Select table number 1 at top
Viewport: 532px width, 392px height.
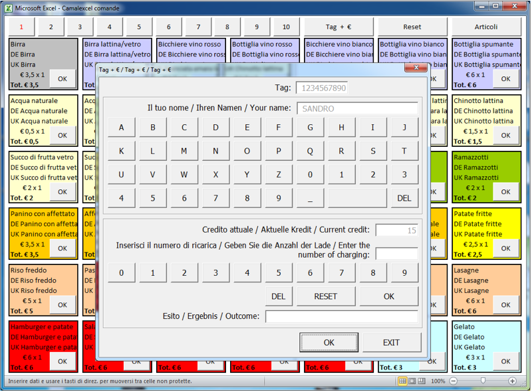tap(21, 27)
